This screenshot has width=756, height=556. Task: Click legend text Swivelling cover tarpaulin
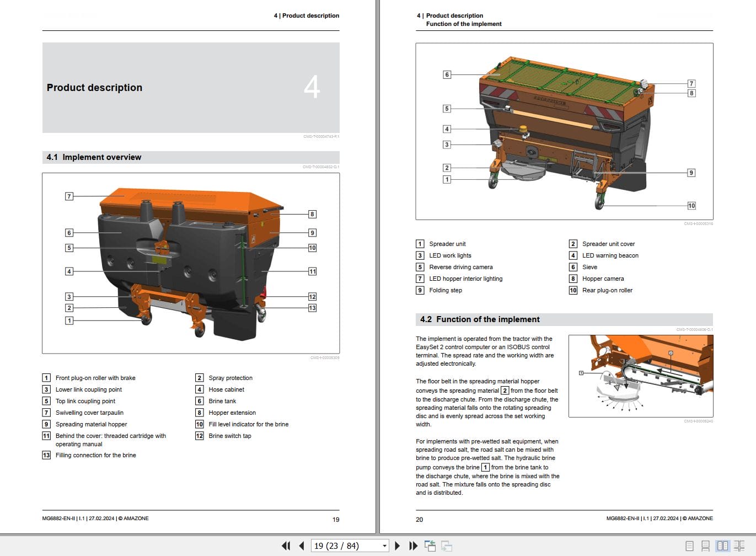[89, 413]
